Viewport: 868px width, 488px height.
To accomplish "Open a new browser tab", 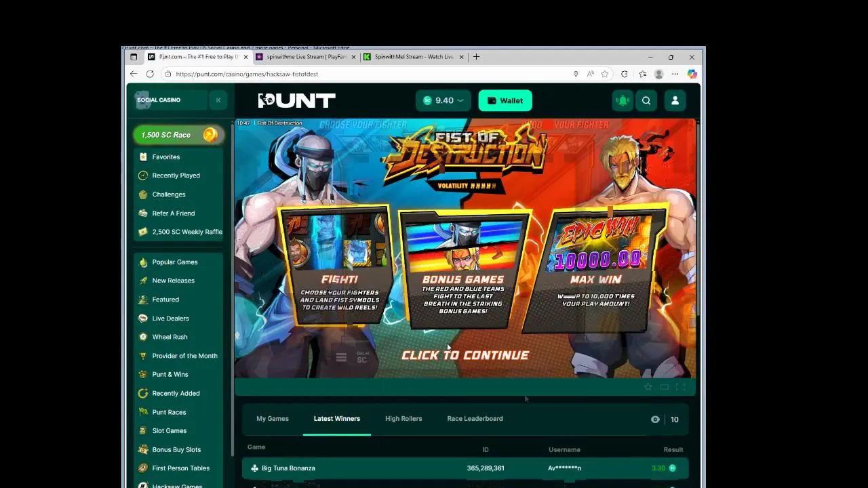I will [x=476, y=57].
